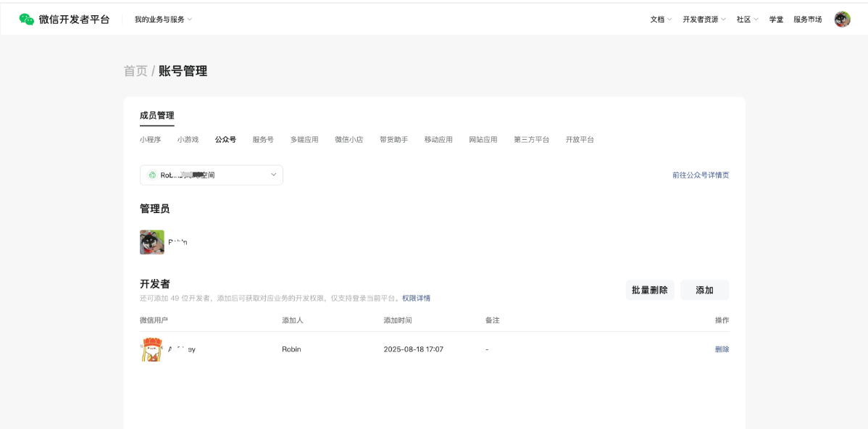Expand the 开发者资源 menu
Image resolution: width=868 pixels, height=429 pixels.
[704, 20]
